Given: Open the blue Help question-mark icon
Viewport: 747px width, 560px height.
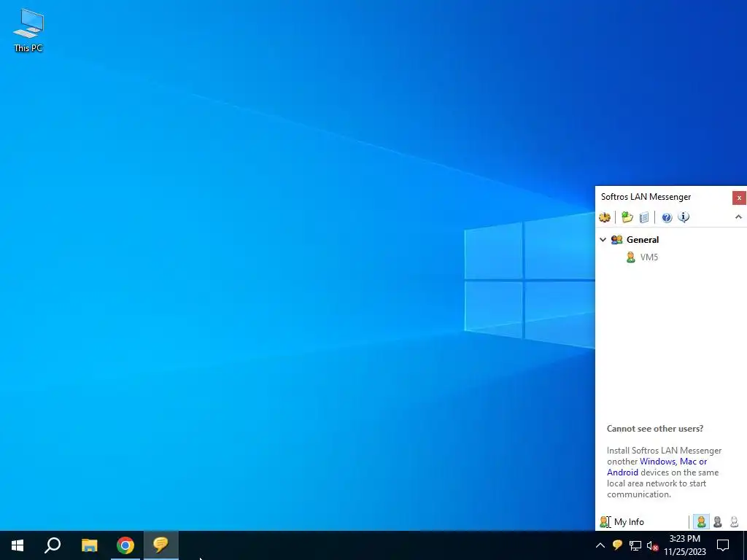Looking at the screenshot, I should (x=667, y=217).
